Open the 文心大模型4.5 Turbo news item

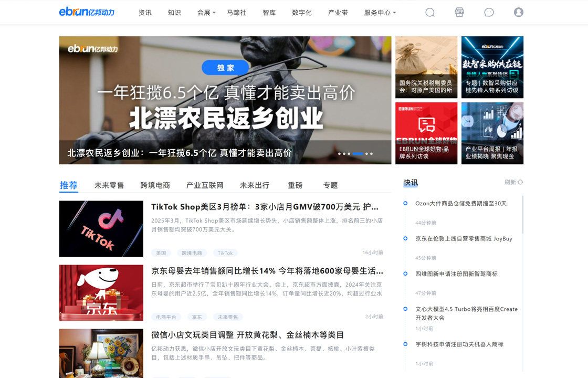pos(466,313)
